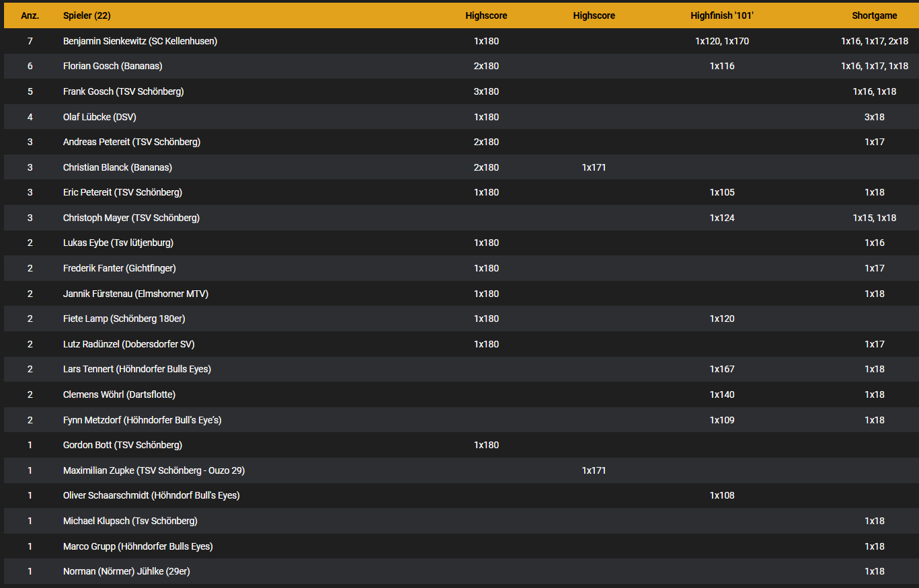This screenshot has height=588, width=919.
Task: Open Olaf Lübcke (DSV) player entry
Action: coord(99,117)
